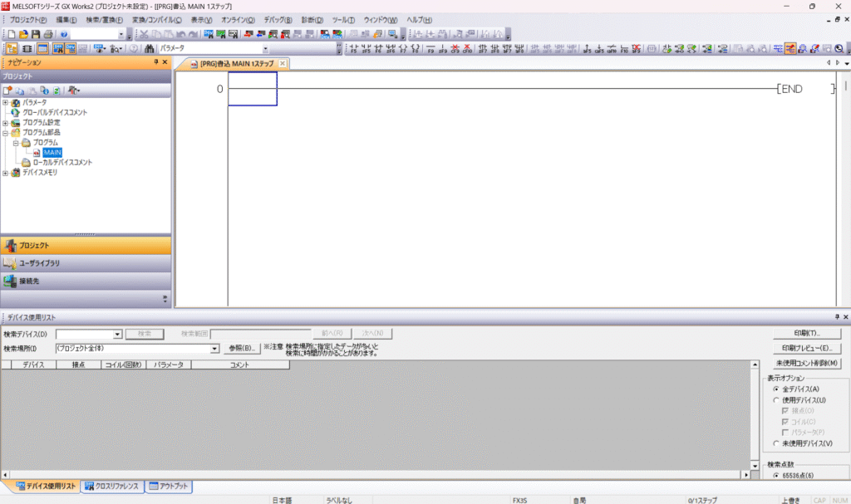
Task: Click the 参照(B) browse button
Action: click(241, 349)
